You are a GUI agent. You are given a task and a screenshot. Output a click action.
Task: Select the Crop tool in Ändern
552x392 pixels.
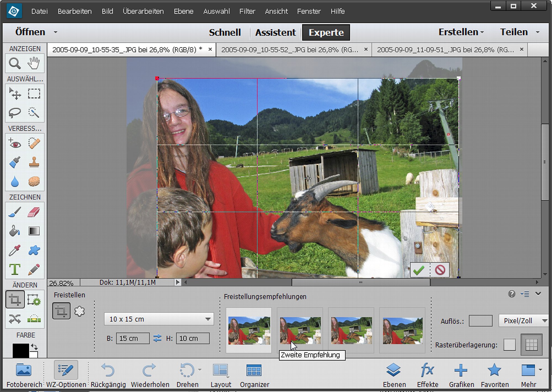pos(15,299)
